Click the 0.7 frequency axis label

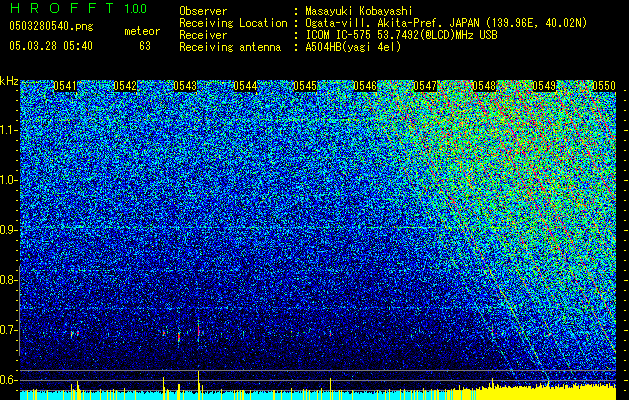click(x=9, y=330)
